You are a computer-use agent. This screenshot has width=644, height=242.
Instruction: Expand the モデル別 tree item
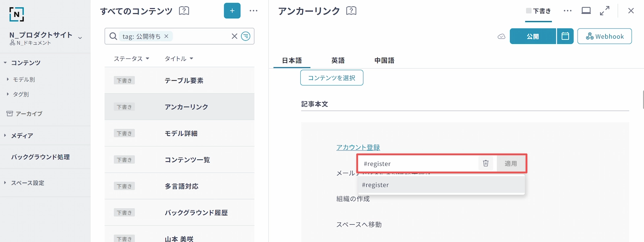click(x=8, y=79)
